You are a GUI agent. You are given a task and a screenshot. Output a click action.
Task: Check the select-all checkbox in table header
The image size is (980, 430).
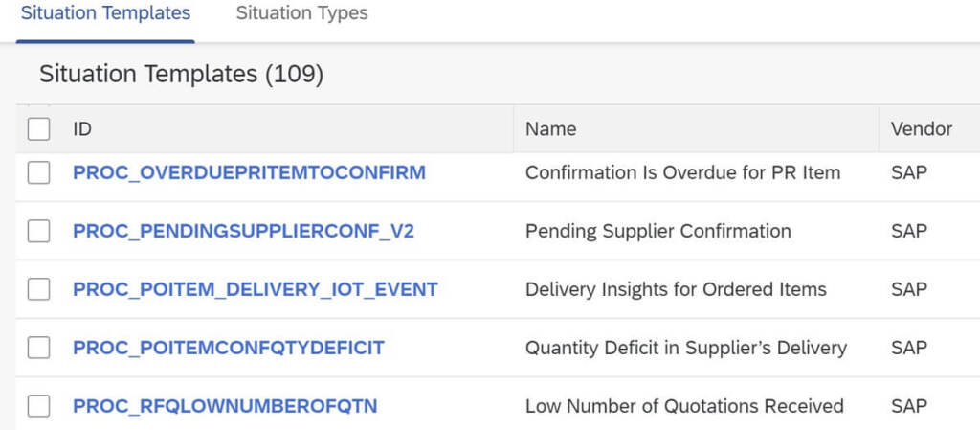click(x=38, y=128)
